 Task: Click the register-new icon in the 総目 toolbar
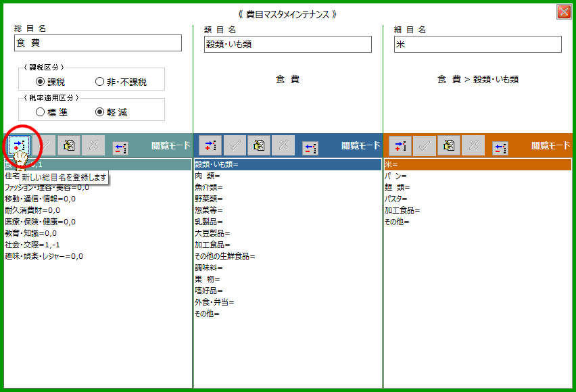pyautogui.click(x=19, y=145)
